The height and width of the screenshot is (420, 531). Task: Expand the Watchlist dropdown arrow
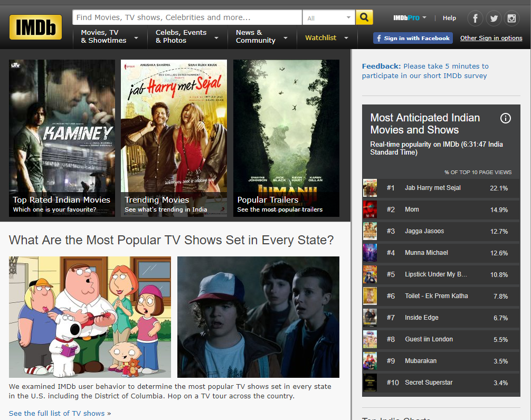[346, 37]
